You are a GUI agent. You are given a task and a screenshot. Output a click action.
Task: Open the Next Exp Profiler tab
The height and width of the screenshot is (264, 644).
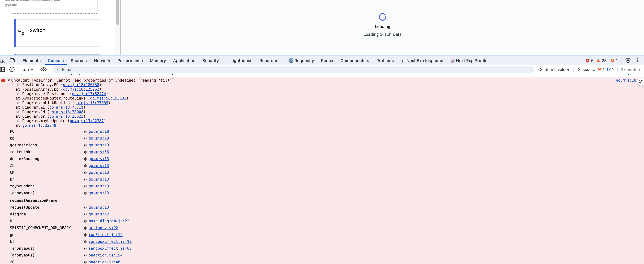pos(470,61)
